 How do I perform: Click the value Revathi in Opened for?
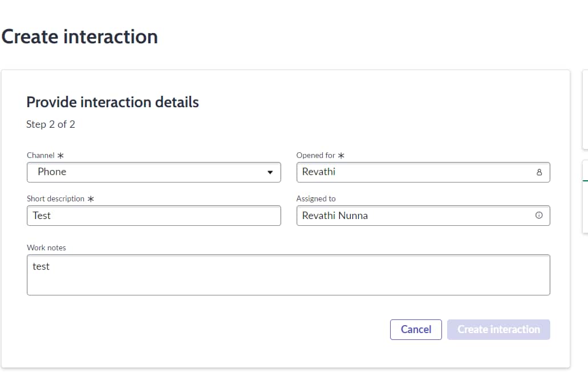coord(317,172)
